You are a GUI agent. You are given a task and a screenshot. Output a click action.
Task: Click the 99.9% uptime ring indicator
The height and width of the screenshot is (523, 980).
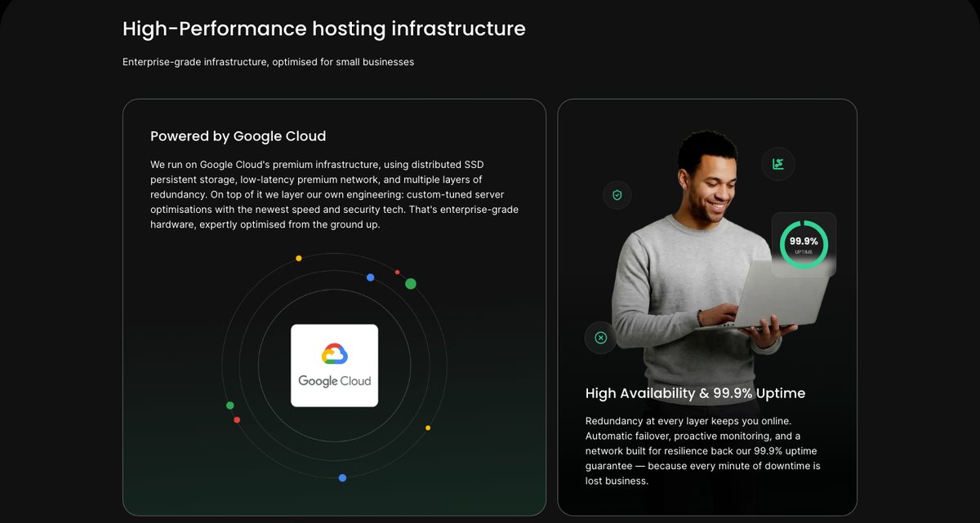click(x=804, y=244)
